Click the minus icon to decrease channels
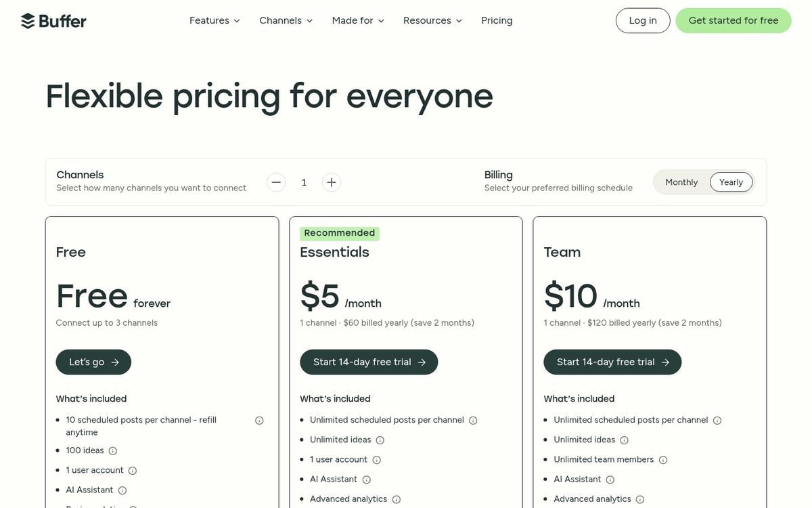 point(276,182)
